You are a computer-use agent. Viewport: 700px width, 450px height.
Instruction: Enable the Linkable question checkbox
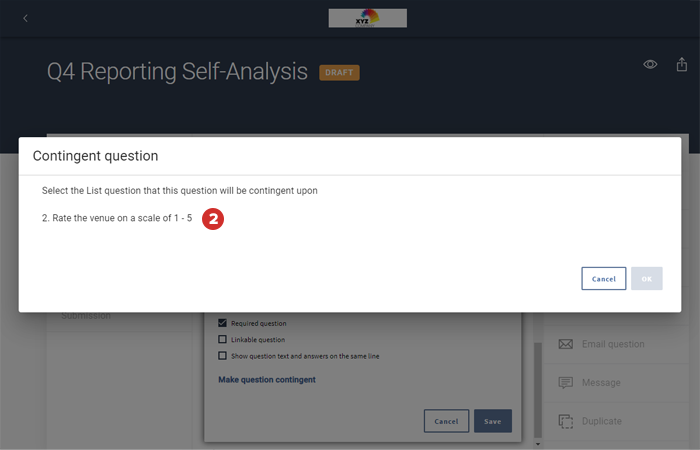(x=223, y=339)
